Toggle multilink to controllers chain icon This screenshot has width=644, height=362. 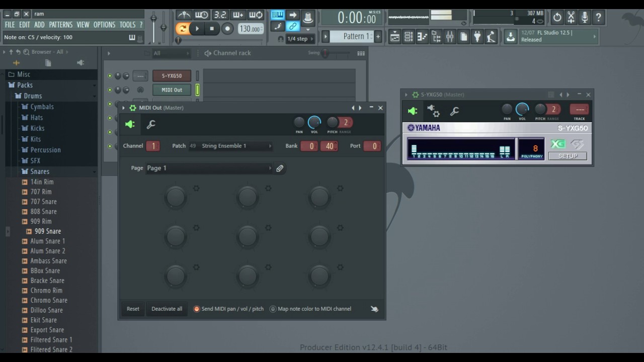pos(293,26)
